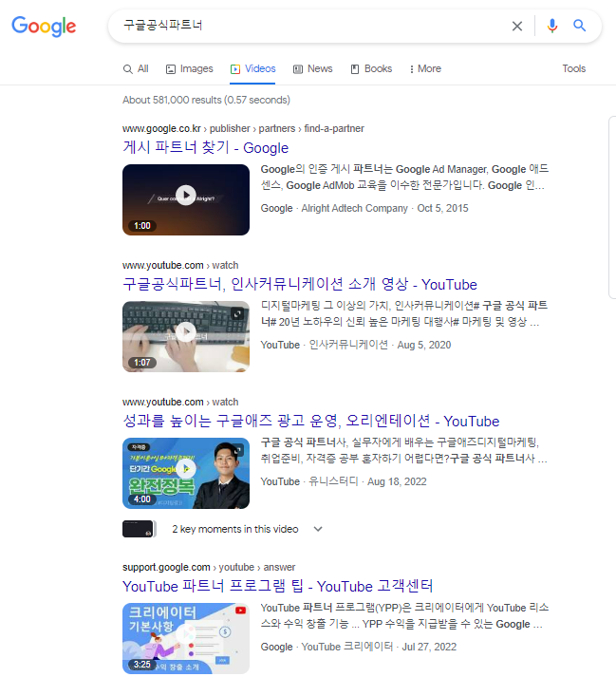Screen dimensions: 616x677
Task: Click 'About 581,000 results' stats text
Action: (206, 100)
